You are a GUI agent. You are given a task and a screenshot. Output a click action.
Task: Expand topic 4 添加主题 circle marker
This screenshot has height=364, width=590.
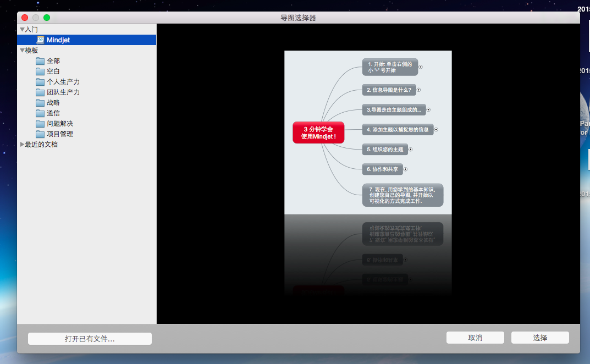tap(436, 129)
